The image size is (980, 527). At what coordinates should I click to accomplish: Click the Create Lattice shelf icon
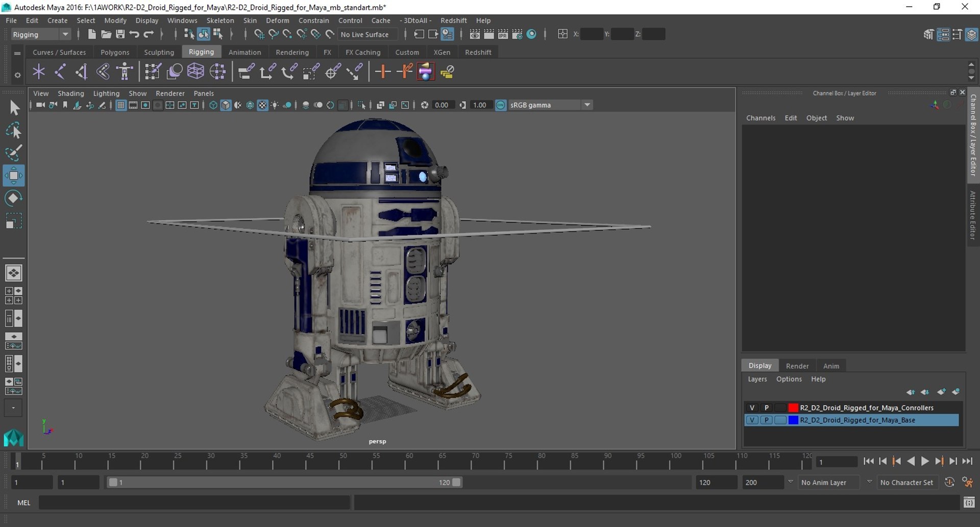click(195, 71)
